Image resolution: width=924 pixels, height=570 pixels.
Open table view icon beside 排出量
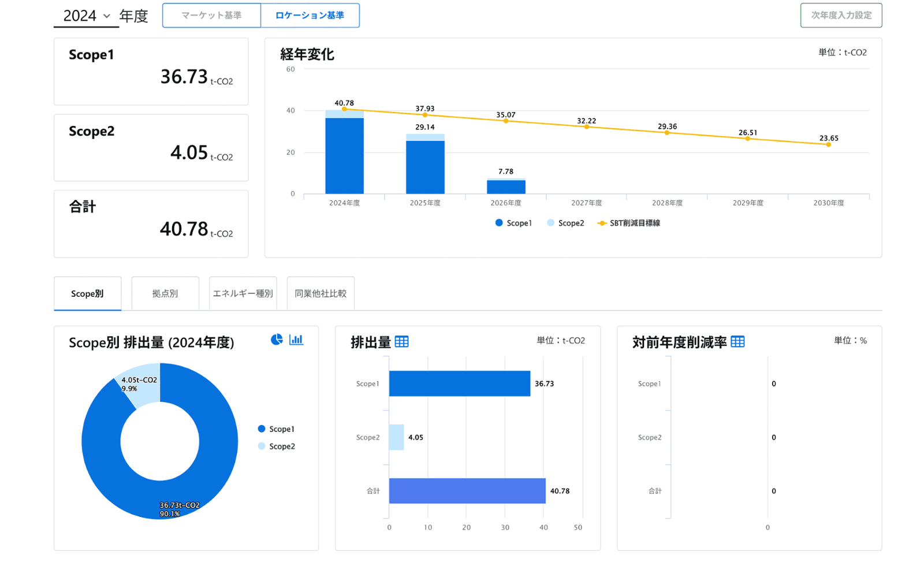point(402,342)
